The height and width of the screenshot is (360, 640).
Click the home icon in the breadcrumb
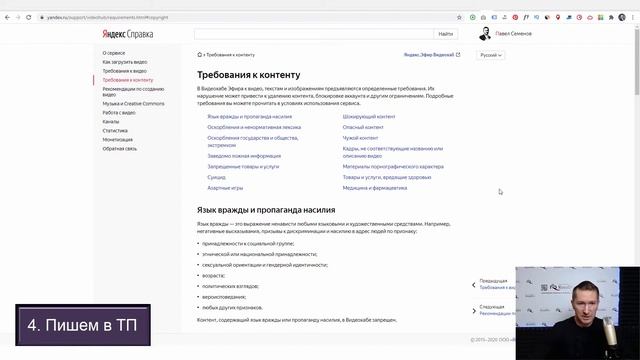200,54
